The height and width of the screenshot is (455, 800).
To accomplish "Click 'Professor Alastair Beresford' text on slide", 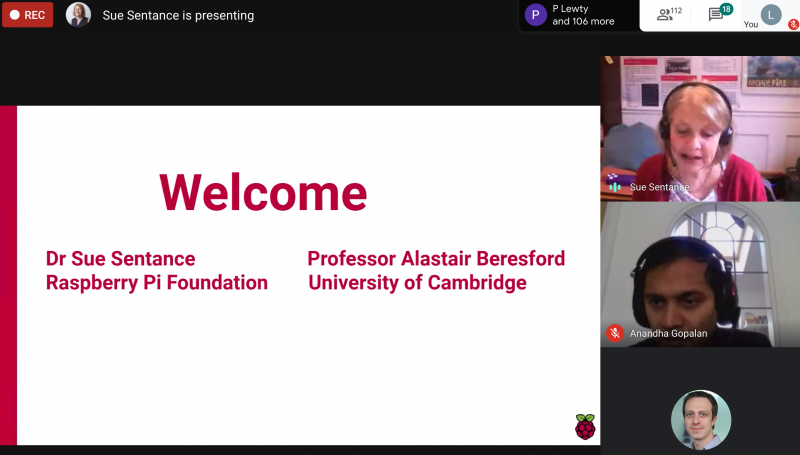I will point(436,259).
